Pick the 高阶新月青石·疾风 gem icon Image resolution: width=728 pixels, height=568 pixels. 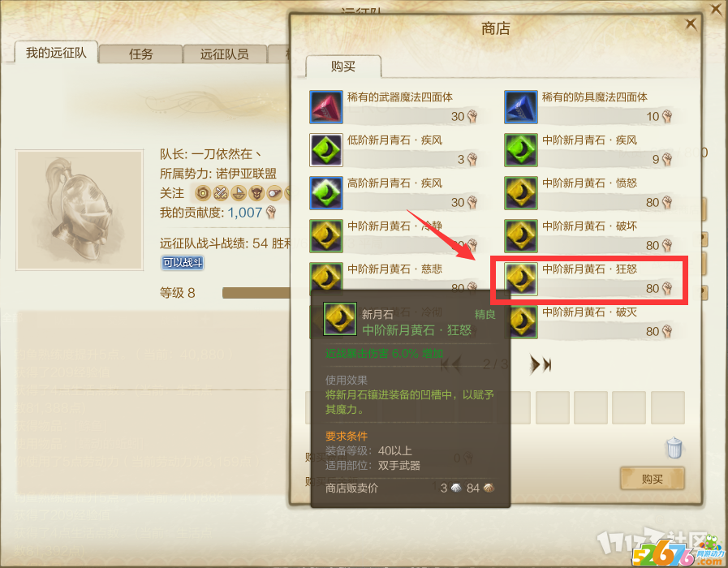(x=326, y=193)
